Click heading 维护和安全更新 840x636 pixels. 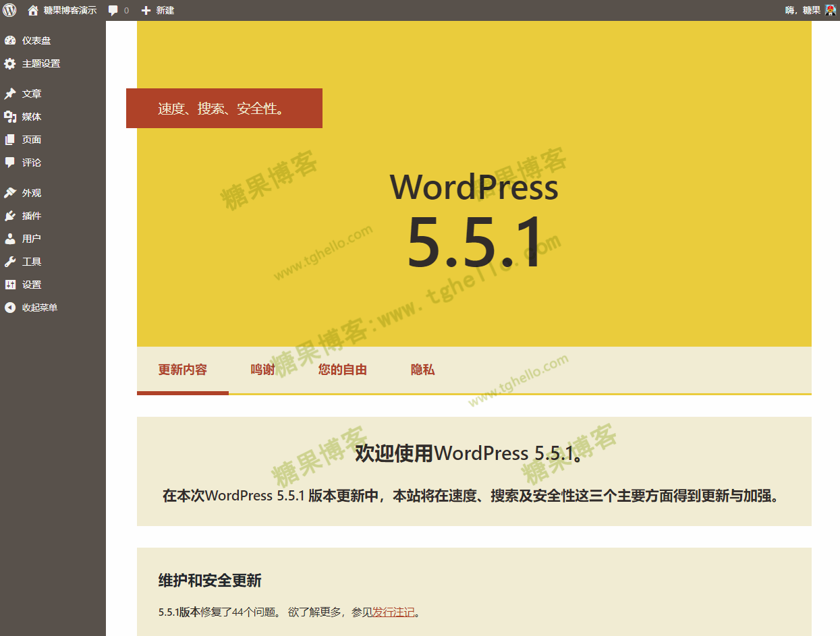(210, 581)
